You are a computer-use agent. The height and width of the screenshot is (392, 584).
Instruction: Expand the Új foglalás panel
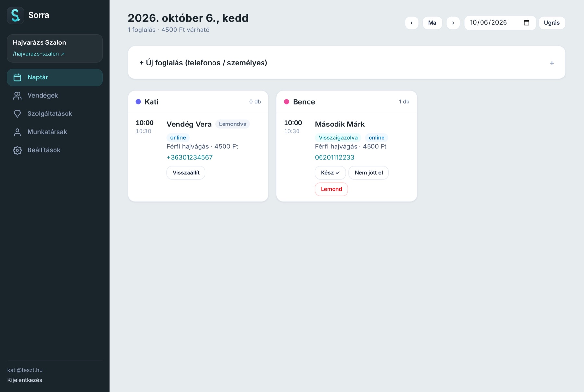pyautogui.click(x=347, y=63)
